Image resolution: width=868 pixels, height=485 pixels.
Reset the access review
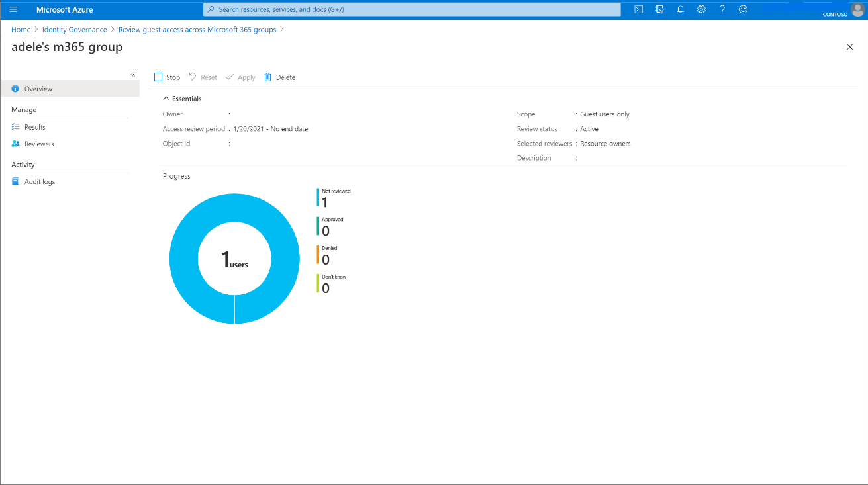[203, 77]
